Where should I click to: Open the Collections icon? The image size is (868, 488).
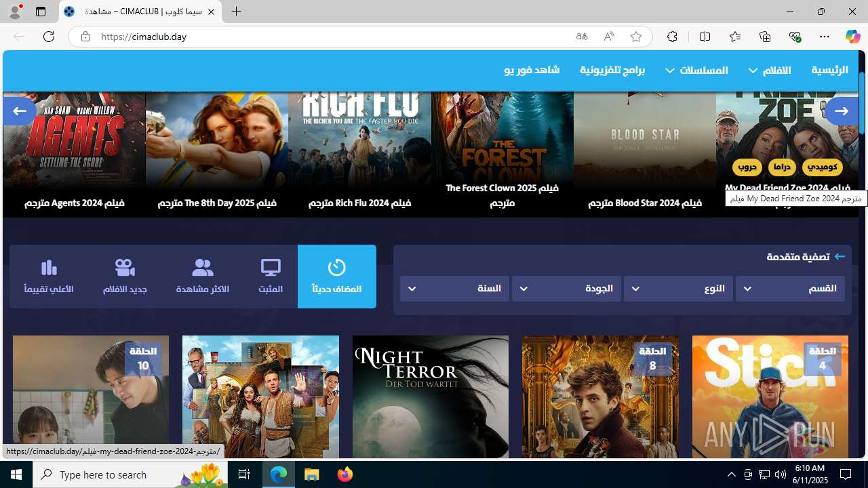[765, 37]
